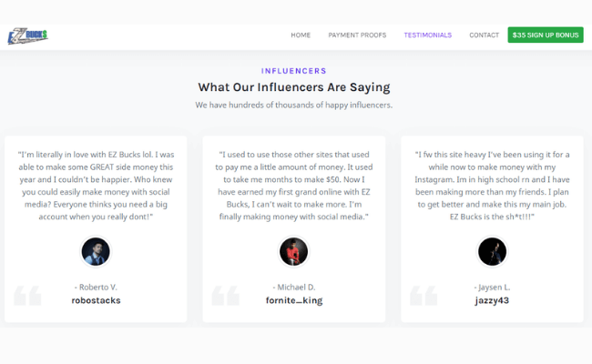Click Michael's testimonial about first grand
This screenshot has height=364, width=592.
coord(294,186)
